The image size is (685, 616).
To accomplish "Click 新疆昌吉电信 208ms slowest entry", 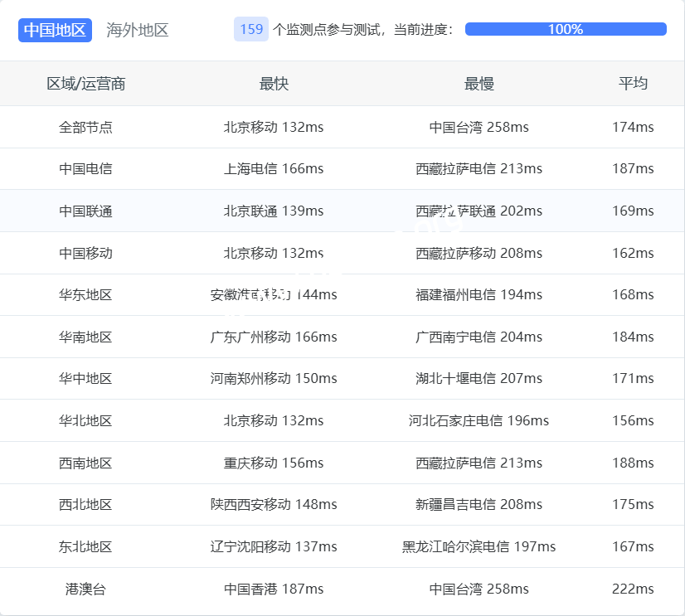I will [x=479, y=504].
